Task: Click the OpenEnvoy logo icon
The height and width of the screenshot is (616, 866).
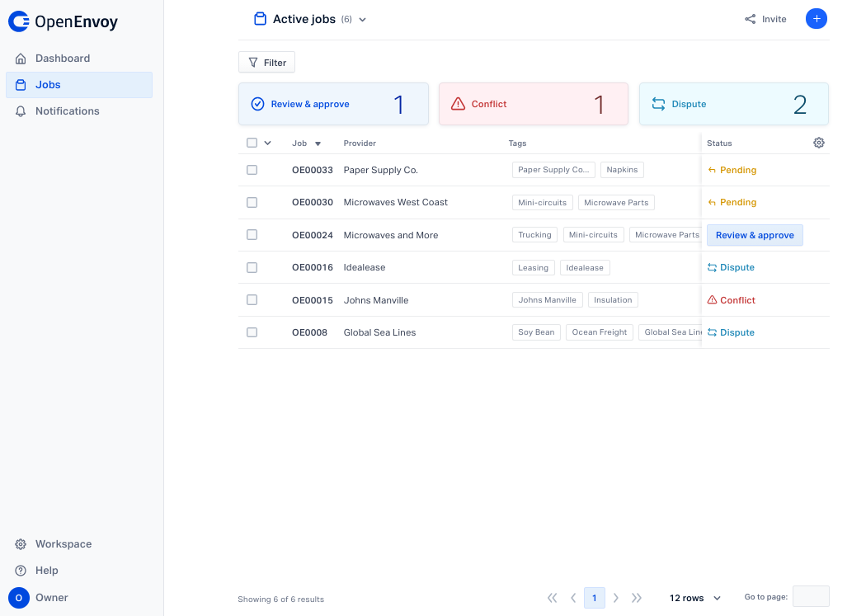Action: (x=19, y=21)
